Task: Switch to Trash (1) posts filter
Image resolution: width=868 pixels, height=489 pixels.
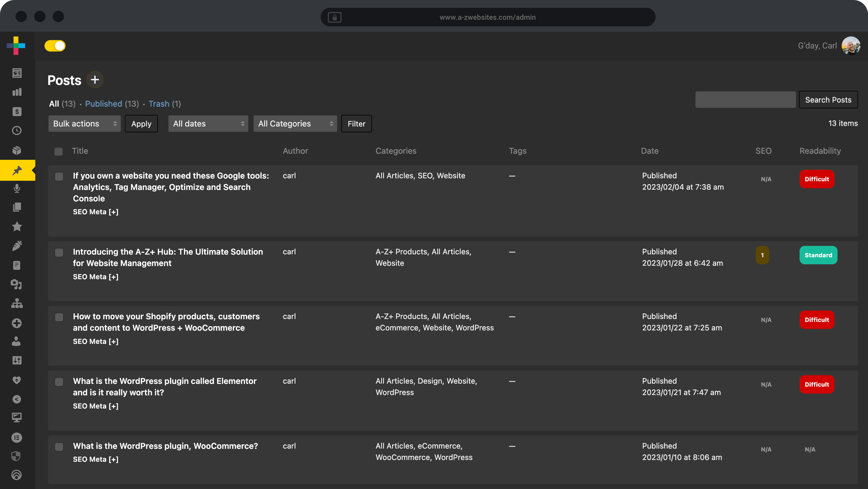Action: coord(165,104)
